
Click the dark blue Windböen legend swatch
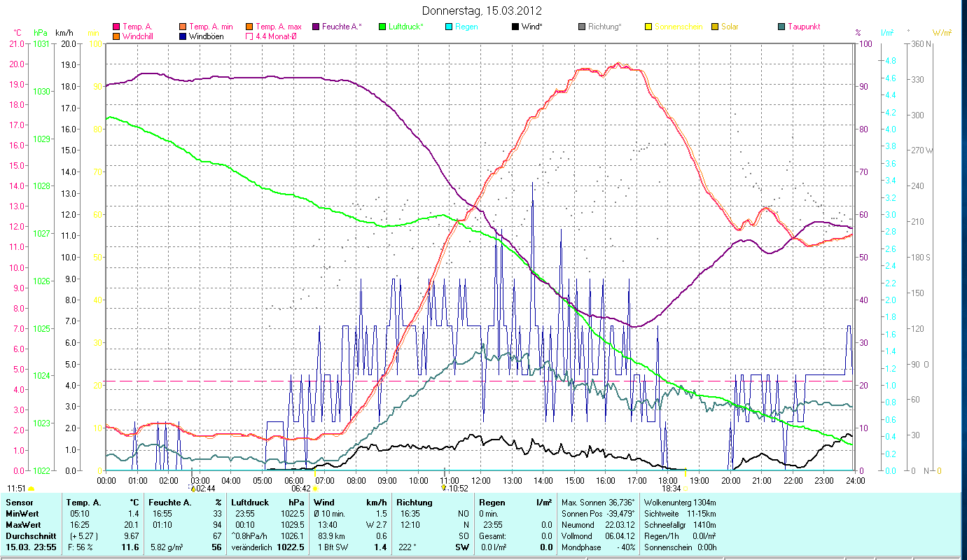(182, 36)
